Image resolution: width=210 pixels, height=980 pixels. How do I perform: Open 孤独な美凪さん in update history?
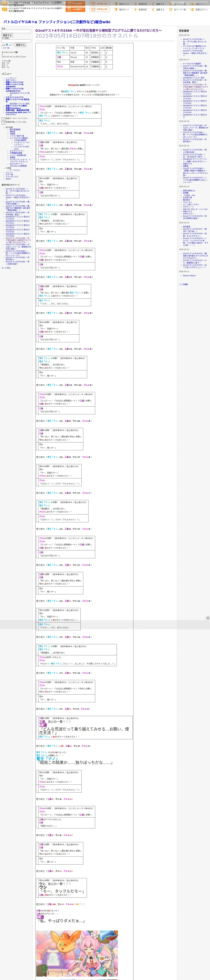189,191
